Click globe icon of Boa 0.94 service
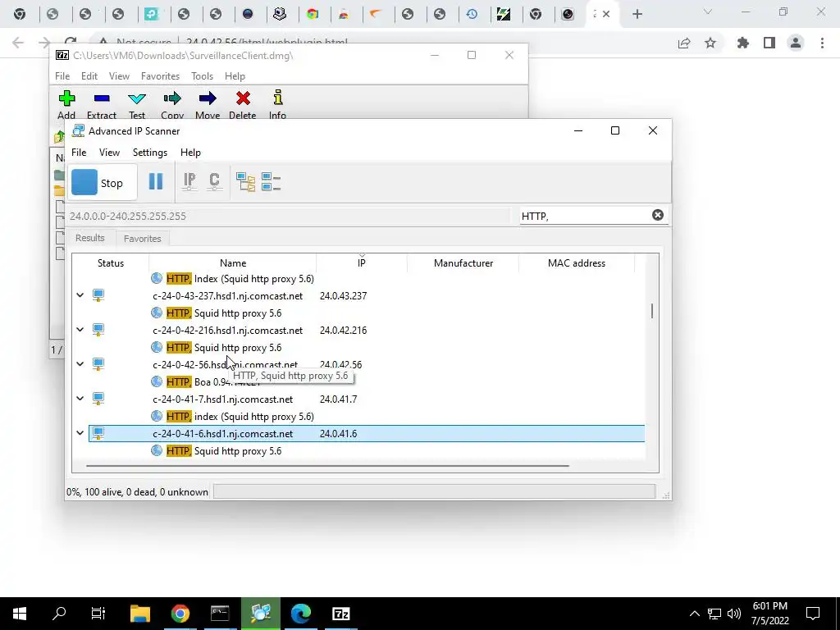Screen dimensions: 840x630 pos(157,381)
